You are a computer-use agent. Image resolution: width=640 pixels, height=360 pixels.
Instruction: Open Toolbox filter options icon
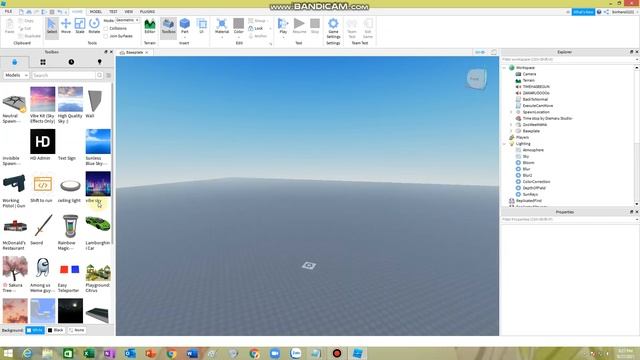pos(109,76)
